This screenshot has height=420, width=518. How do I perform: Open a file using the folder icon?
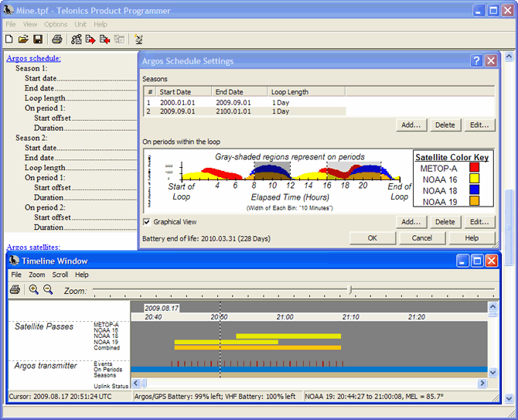pos(23,39)
